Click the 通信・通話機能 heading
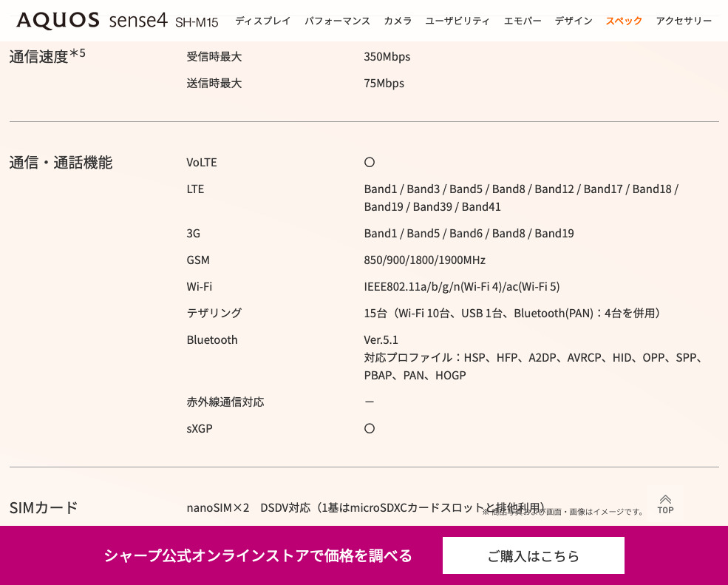728x585 pixels. (x=61, y=163)
